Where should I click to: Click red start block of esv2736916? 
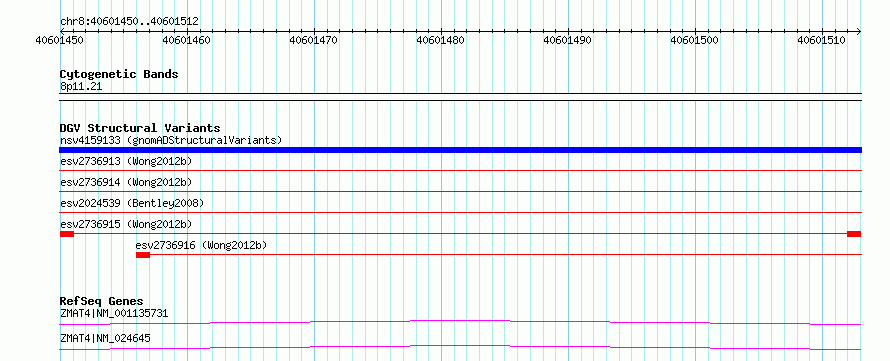[x=143, y=255]
